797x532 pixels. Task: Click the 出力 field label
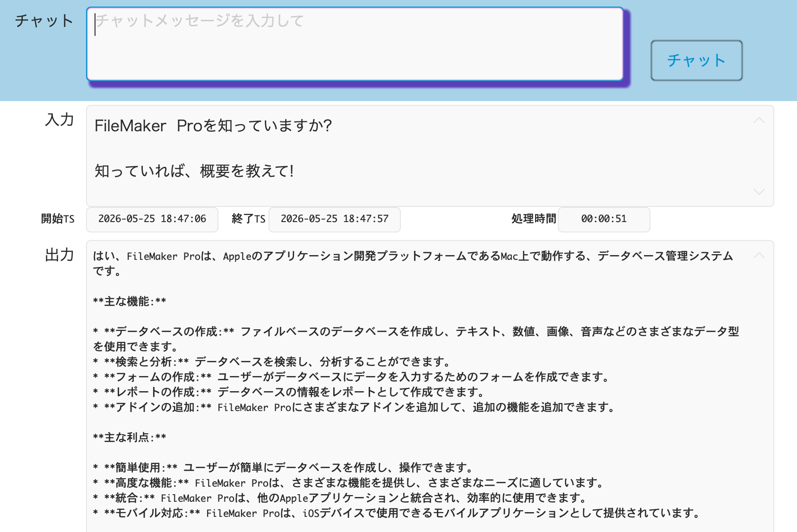click(x=60, y=255)
